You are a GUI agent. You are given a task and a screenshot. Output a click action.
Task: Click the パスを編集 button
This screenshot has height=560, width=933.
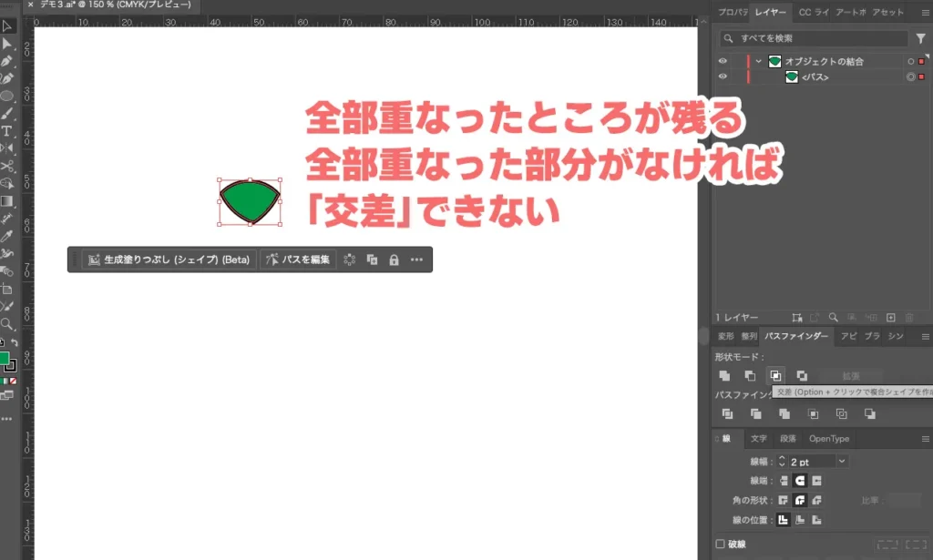(x=301, y=260)
